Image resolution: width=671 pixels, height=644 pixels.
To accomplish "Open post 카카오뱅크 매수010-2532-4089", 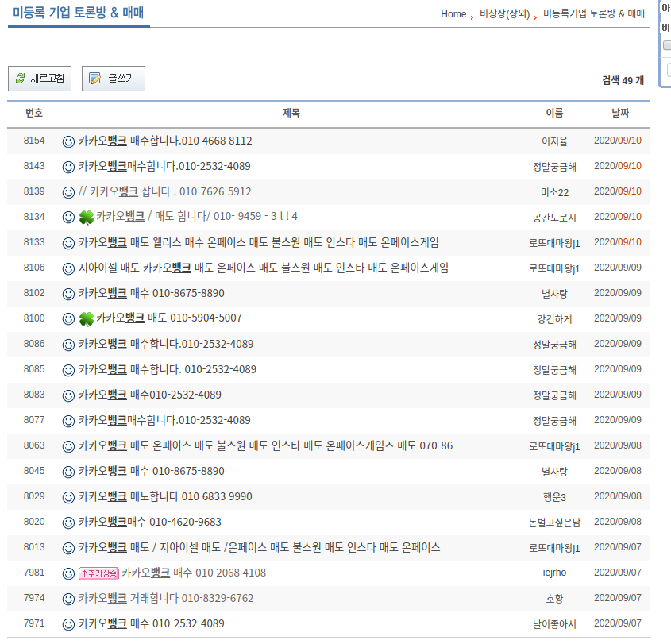I will (x=150, y=395).
